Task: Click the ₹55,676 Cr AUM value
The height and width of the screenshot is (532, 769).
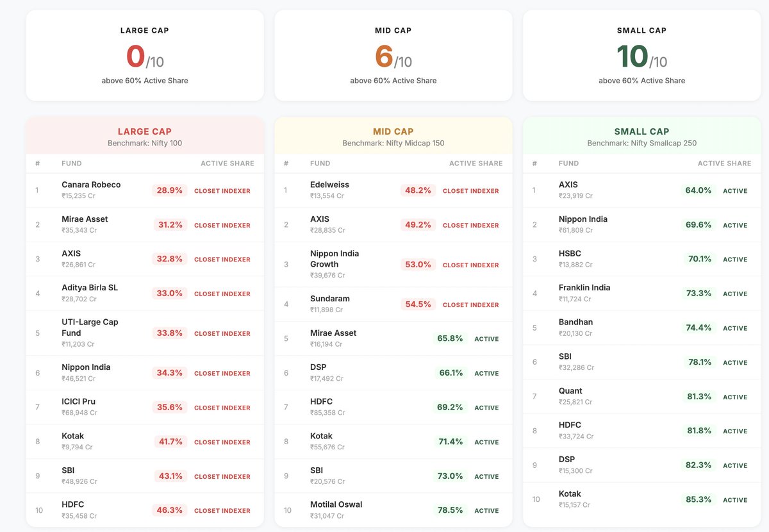Action: (327, 447)
